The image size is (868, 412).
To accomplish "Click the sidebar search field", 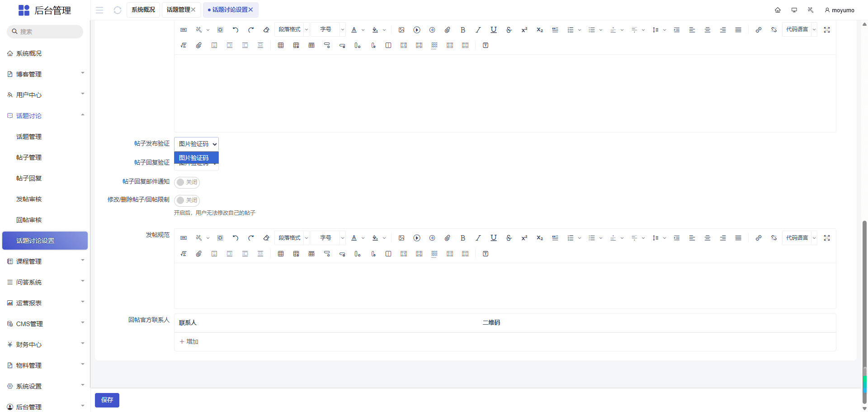I will pos(45,32).
